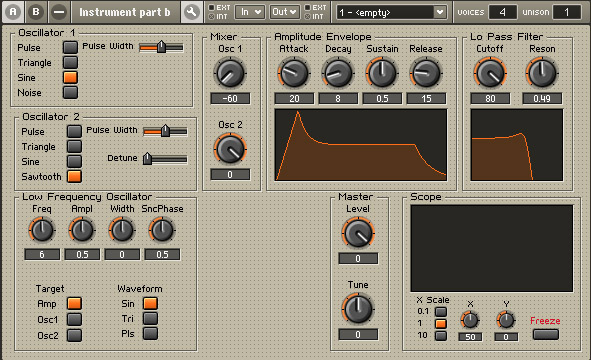This screenshot has height=360, width=591.
Task: Open the In port dropdown
Action: (x=250, y=12)
